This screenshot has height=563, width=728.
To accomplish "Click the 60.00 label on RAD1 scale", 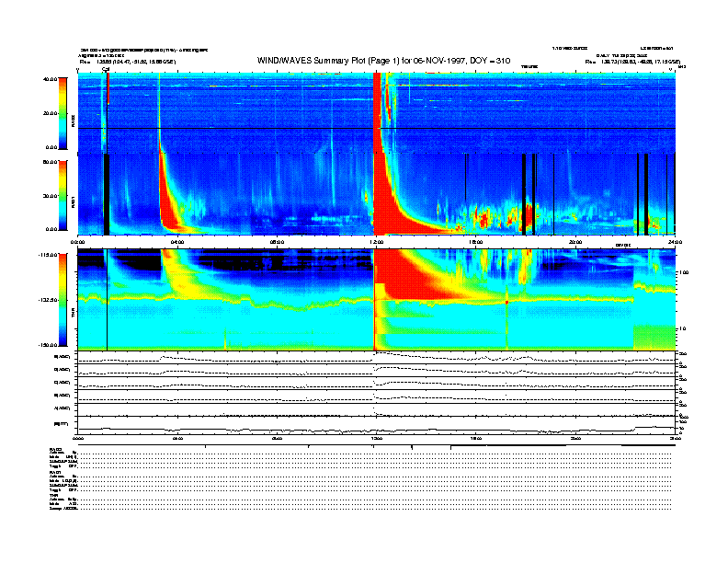I will 50,162.
